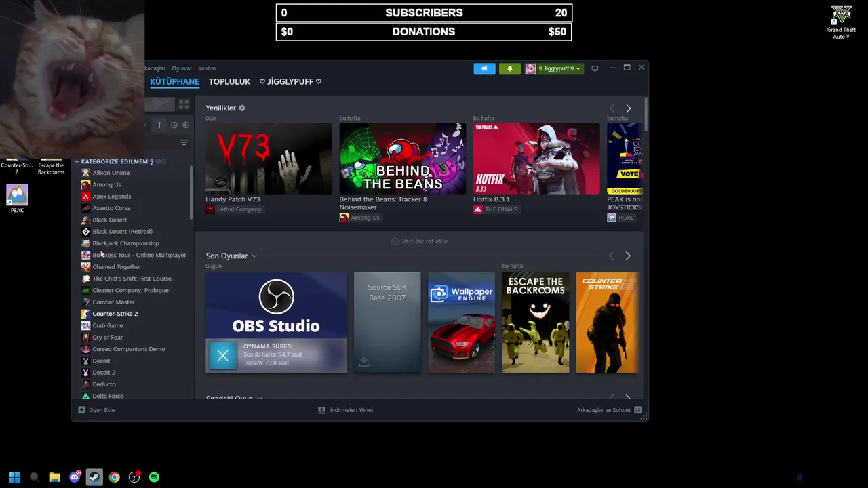Open the Jigglypuff account dropdown

pos(554,68)
